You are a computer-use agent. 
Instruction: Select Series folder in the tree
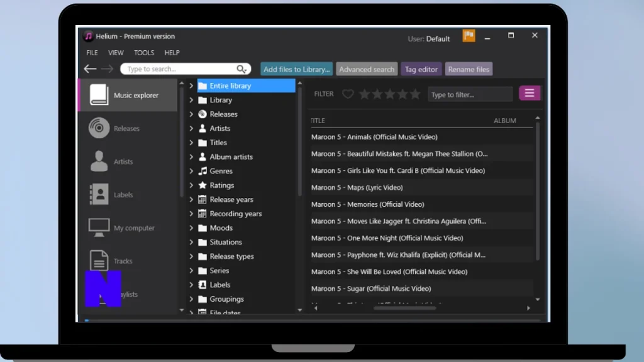point(219,270)
